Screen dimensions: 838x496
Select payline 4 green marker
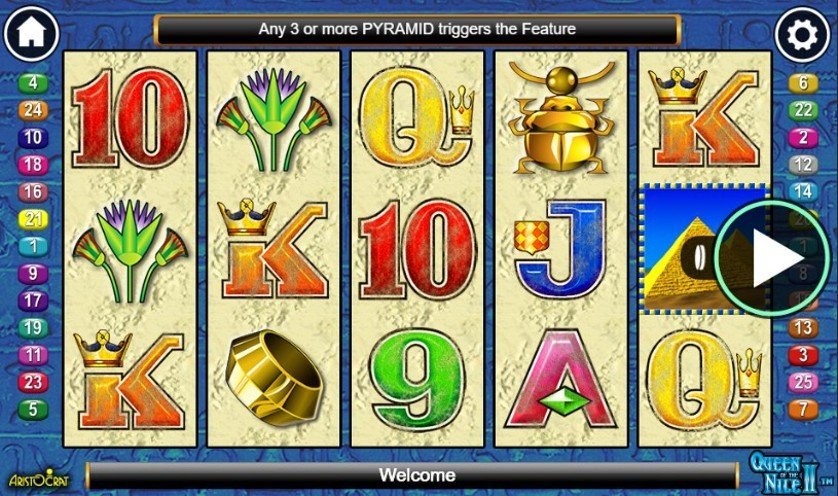point(33,83)
